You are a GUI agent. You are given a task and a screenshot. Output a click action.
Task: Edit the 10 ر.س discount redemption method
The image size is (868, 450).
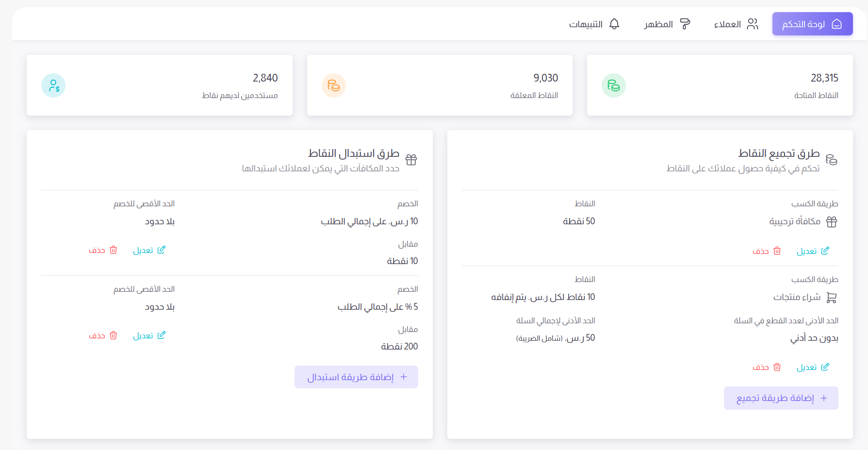pyautogui.click(x=149, y=250)
